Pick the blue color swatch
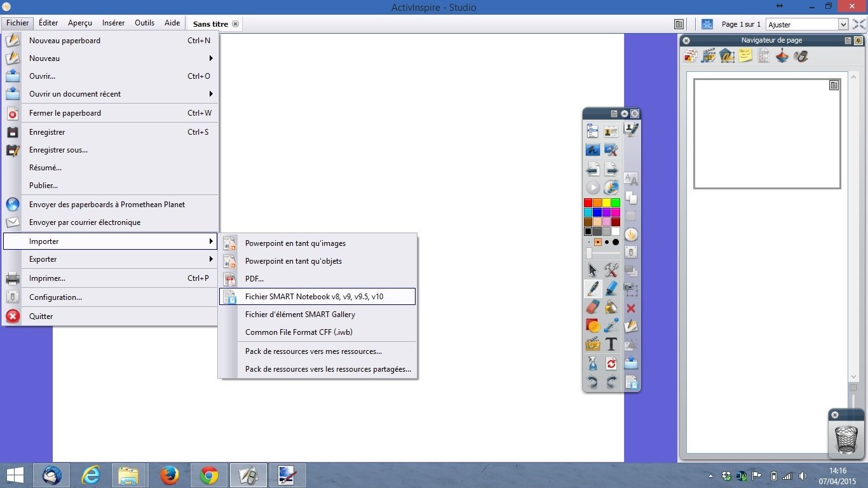Screen dimensions: 868x488 pos(597,212)
